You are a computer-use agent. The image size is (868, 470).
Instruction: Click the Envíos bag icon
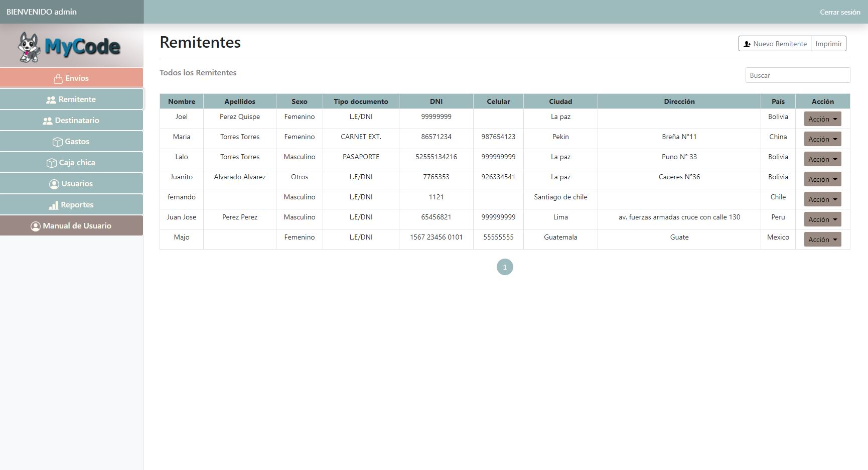[58, 78]
